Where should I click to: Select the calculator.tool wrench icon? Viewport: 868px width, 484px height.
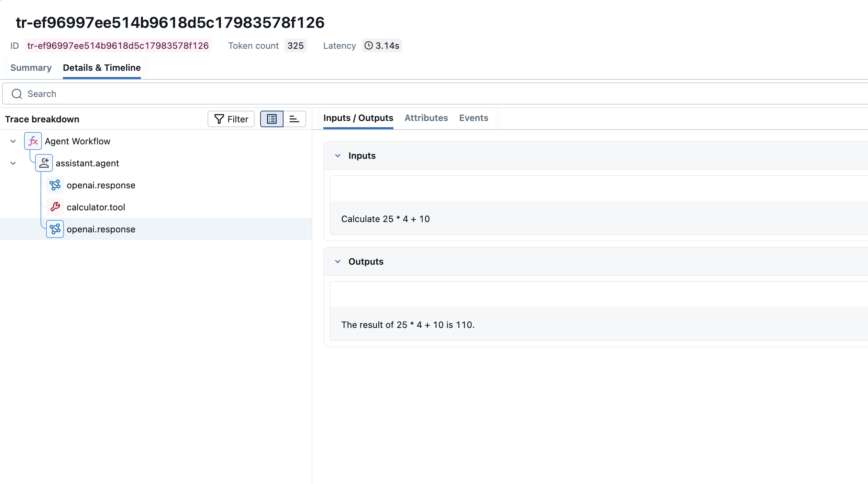pos(55,207)
